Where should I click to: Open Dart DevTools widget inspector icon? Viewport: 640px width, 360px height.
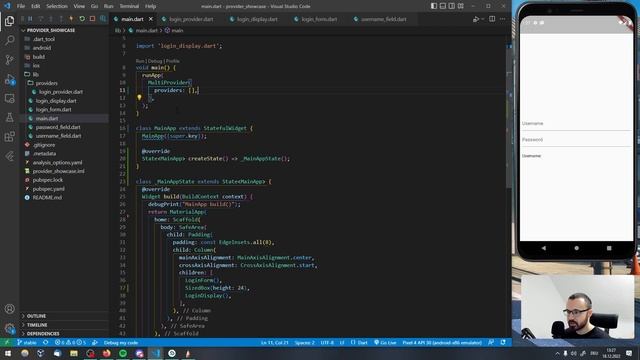[x=103, y=19]
